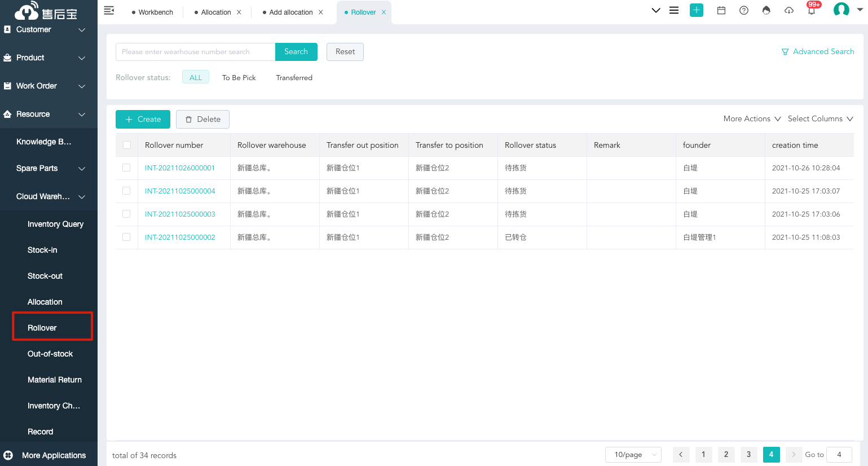Check the row INT-20211025000004 checkbox
Screen dimensions: 868x466
point(126,191)
